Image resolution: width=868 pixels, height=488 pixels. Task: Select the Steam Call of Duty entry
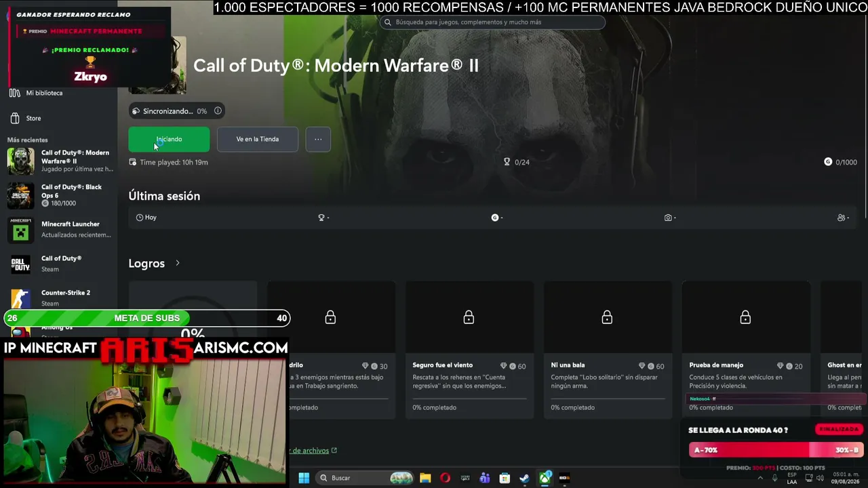tap(60, 264)
